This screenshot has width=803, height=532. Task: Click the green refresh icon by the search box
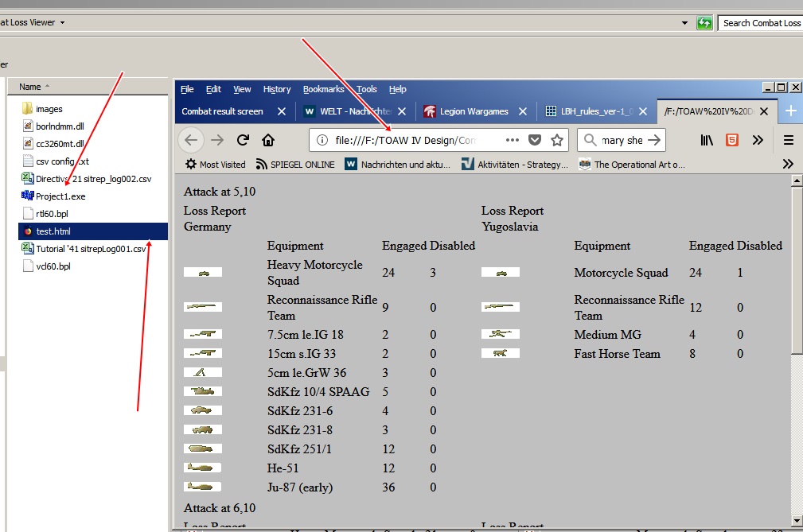(x=704, y=23)
